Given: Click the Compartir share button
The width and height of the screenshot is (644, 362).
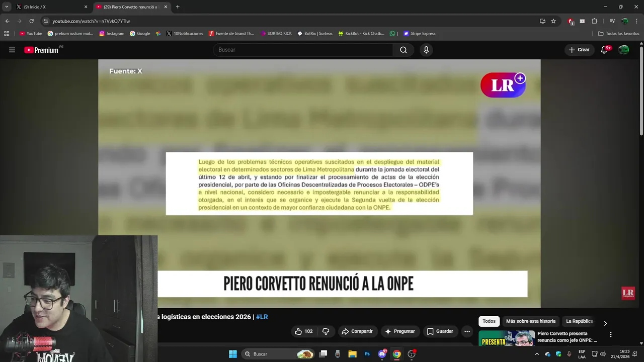Looking at the screenshot, I should coord(357,331).
